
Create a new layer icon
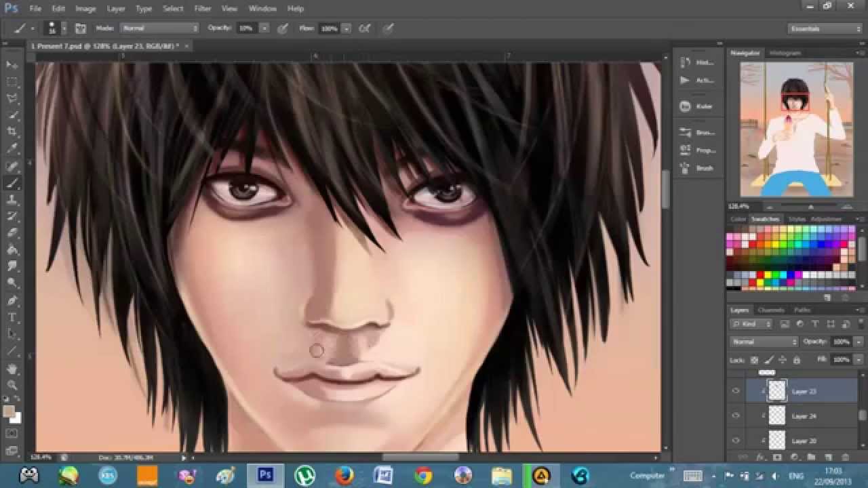point(828,457)
